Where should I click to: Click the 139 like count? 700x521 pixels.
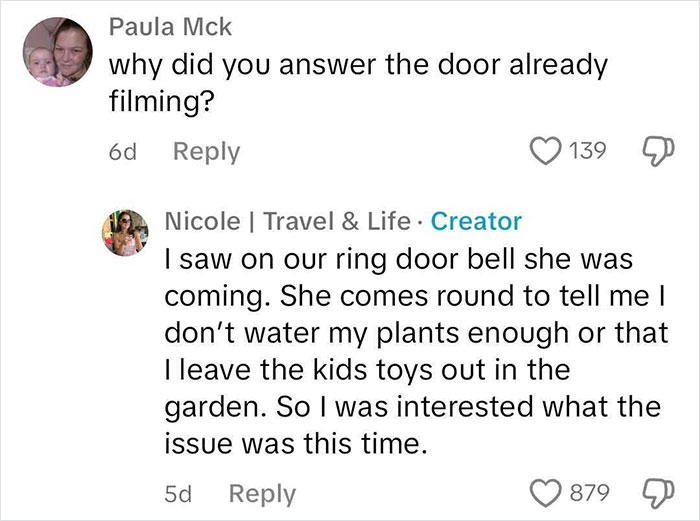coord(588,152)
